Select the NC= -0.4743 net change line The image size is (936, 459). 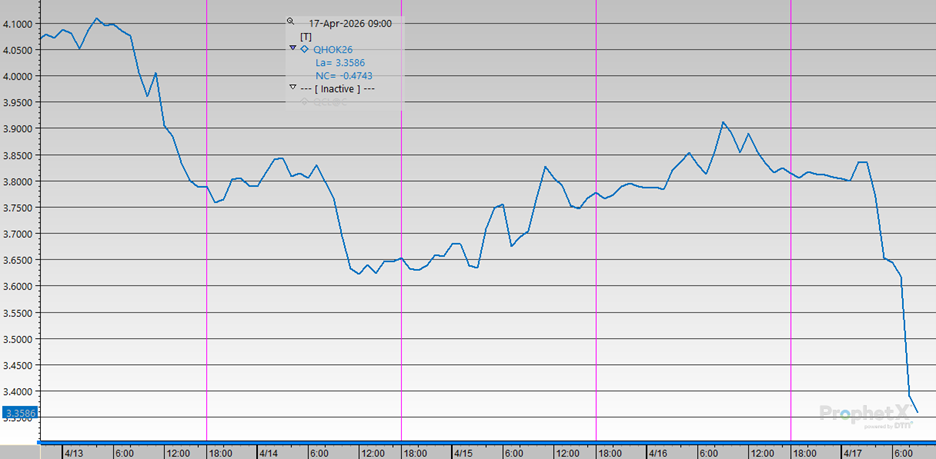tap(344, 75)
